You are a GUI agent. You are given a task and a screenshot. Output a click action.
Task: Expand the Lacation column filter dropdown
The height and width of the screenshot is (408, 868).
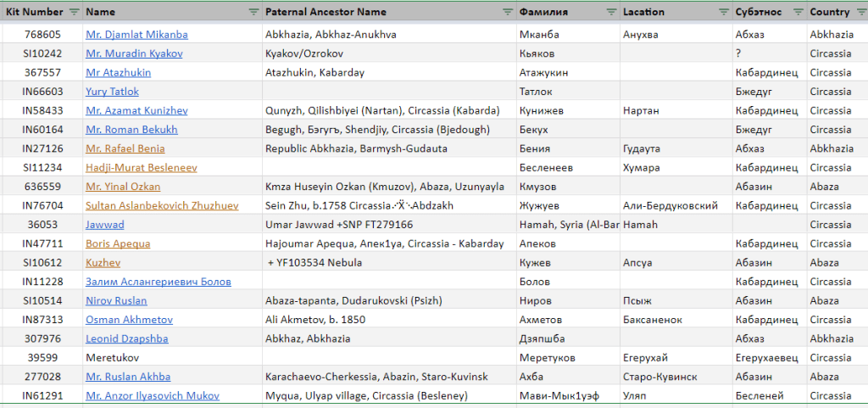coord(723,13)
